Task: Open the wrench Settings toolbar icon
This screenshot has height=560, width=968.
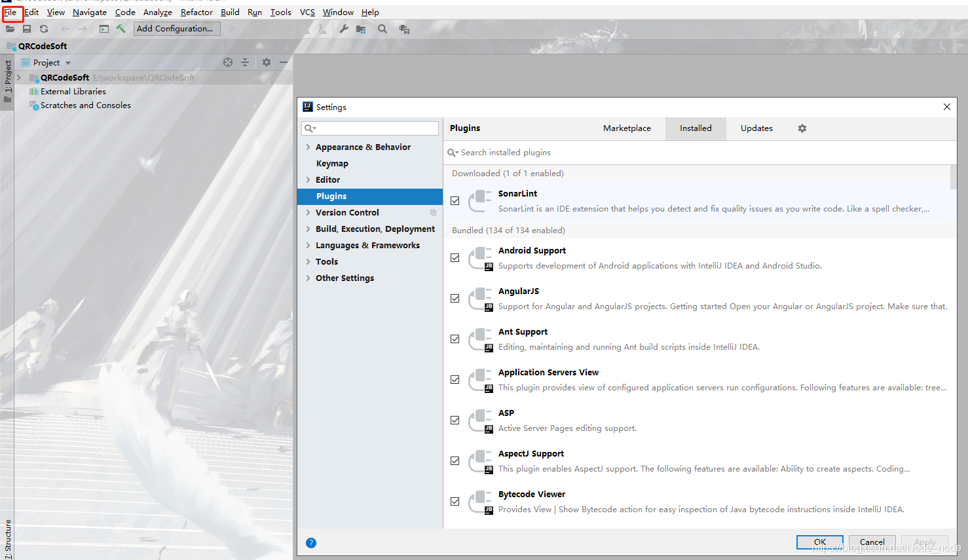Action: tap(344, 29)
